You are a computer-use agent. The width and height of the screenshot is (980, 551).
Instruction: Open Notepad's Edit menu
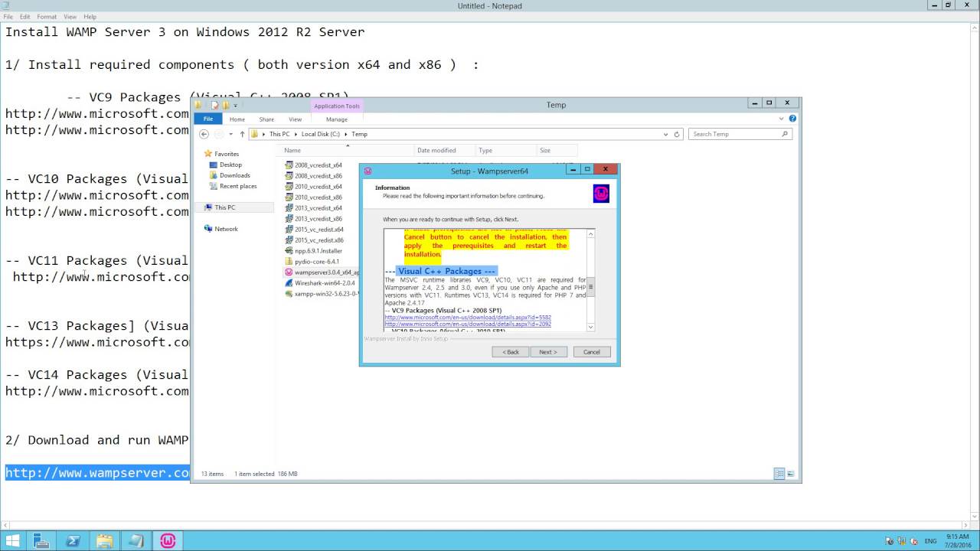click(x=25, y=16)
